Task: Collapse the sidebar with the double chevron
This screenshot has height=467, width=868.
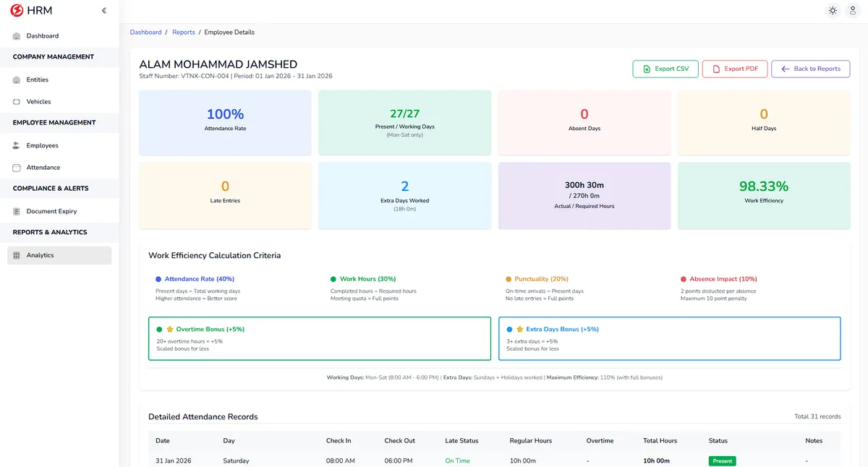Action: tap(104, 11)
